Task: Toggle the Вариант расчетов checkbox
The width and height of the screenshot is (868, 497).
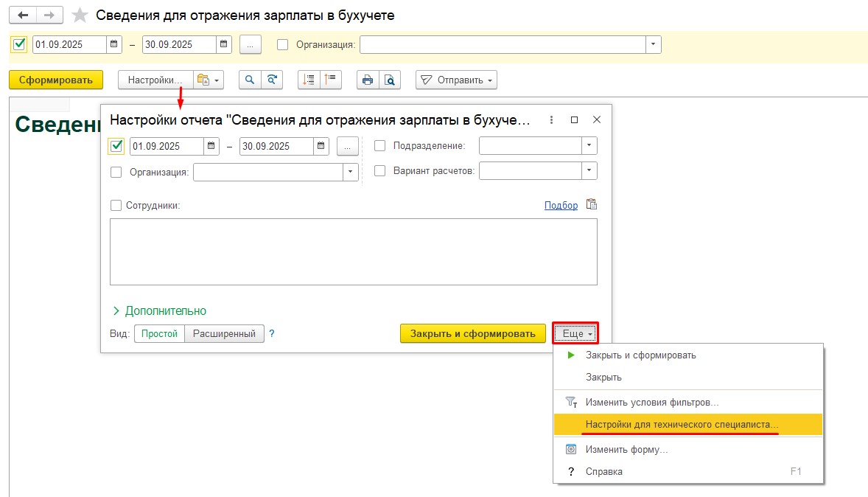Action: (380, 170)
